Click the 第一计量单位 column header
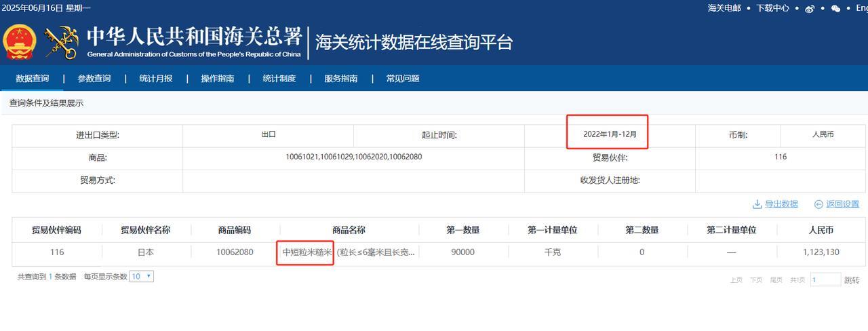The height and width of the screenshot is (331, 868). pyautogui.click(x=552, y=230)
